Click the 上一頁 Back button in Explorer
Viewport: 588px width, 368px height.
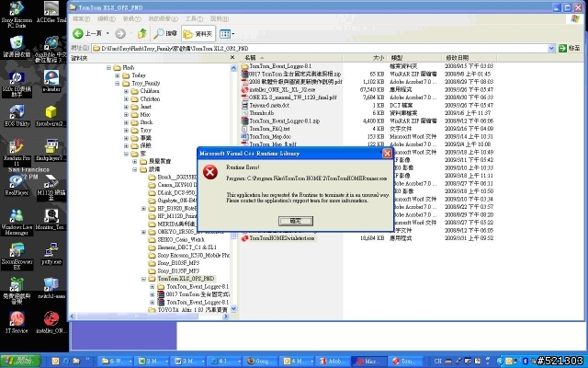pyautogui.click(x=87, y=34)
